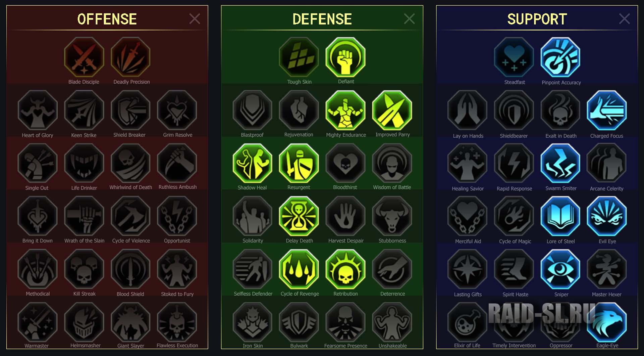The image size is (644, 356).
Task: Select the Pinpoint Accuracy mastery icon
Action: pyautogui.click(x=560, y=57)
